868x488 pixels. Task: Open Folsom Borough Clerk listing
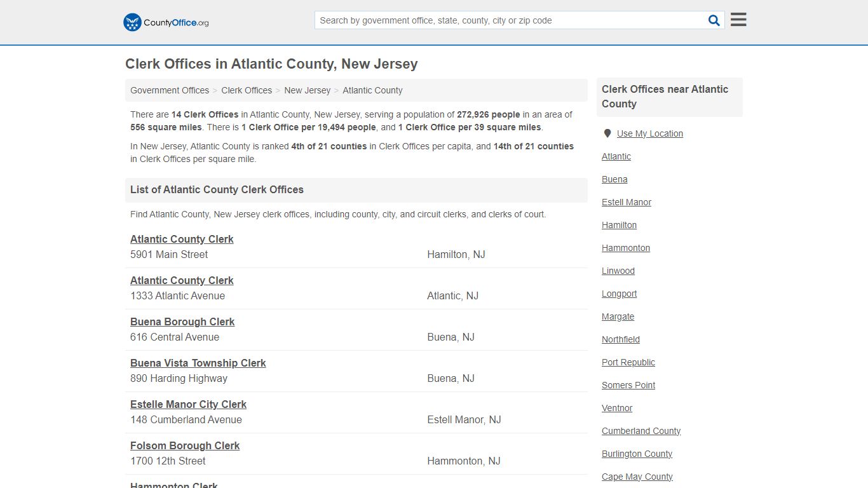point(185,445)
